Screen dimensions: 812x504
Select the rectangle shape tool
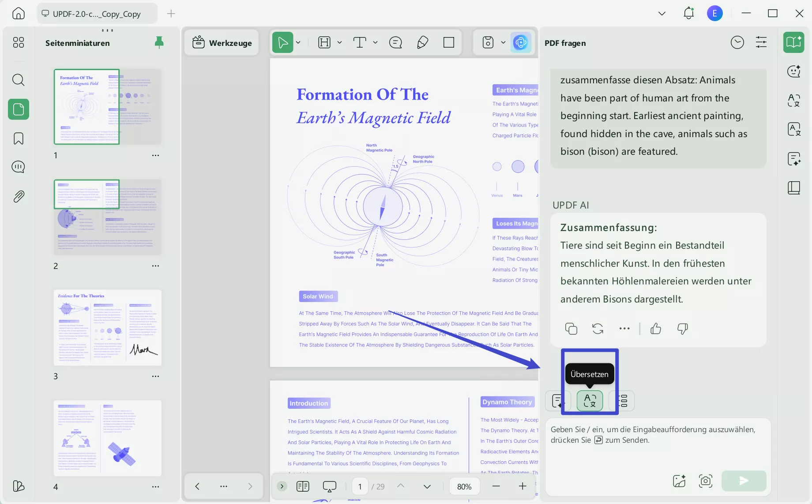click(x=449, y=42)
